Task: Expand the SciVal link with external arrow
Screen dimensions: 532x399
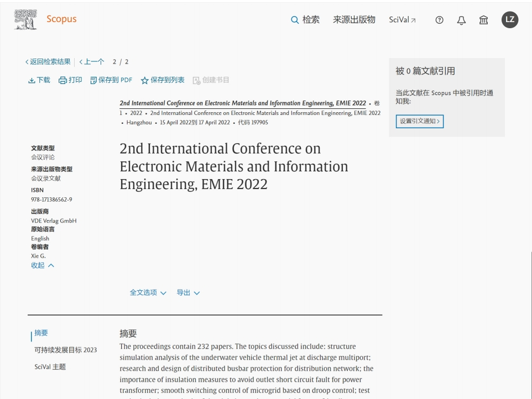Action: click(x=402, y=19)
